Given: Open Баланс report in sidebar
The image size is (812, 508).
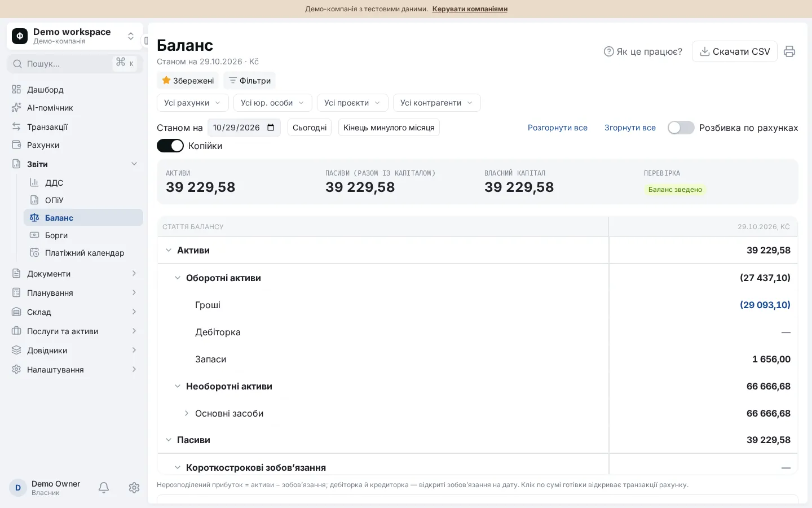Looking at the screenshot, I should [x=83, y=218].
